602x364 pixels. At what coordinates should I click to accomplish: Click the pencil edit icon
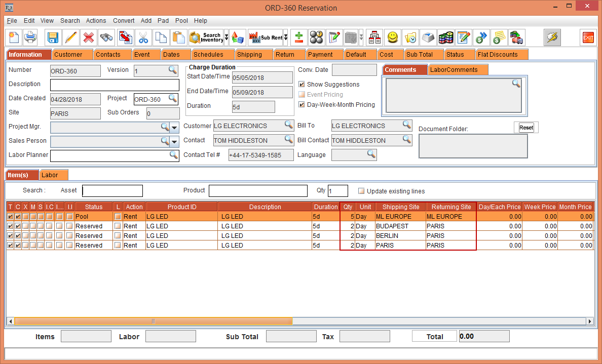pos(70,37)
